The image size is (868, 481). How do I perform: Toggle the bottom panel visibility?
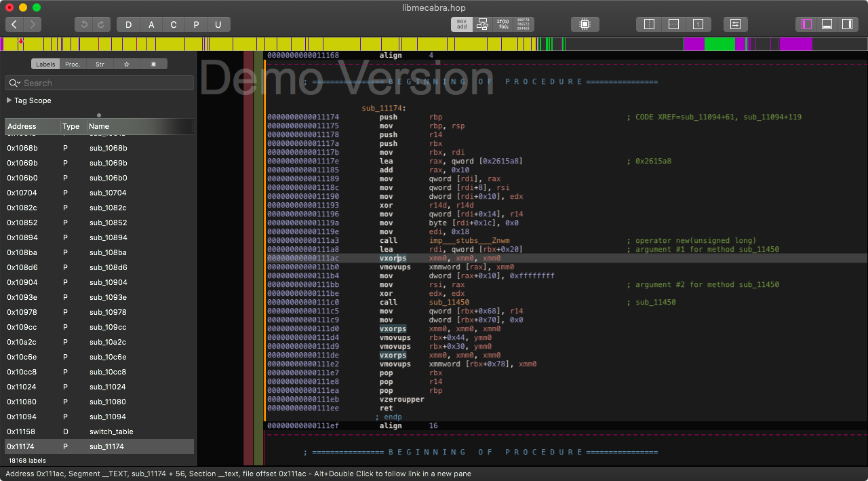click(827, 24)
